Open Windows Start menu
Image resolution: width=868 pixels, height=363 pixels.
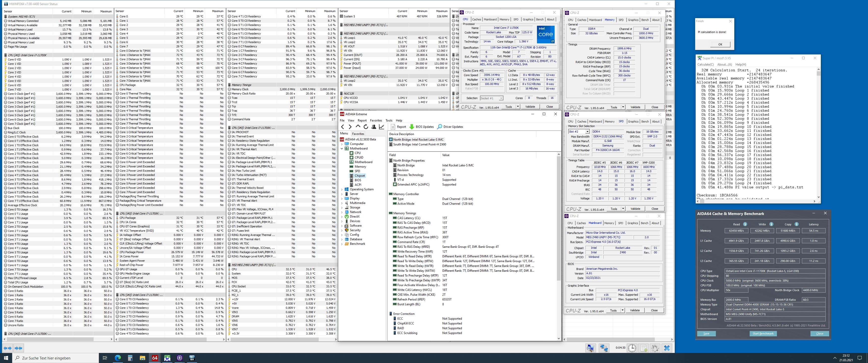pos(6,358)
